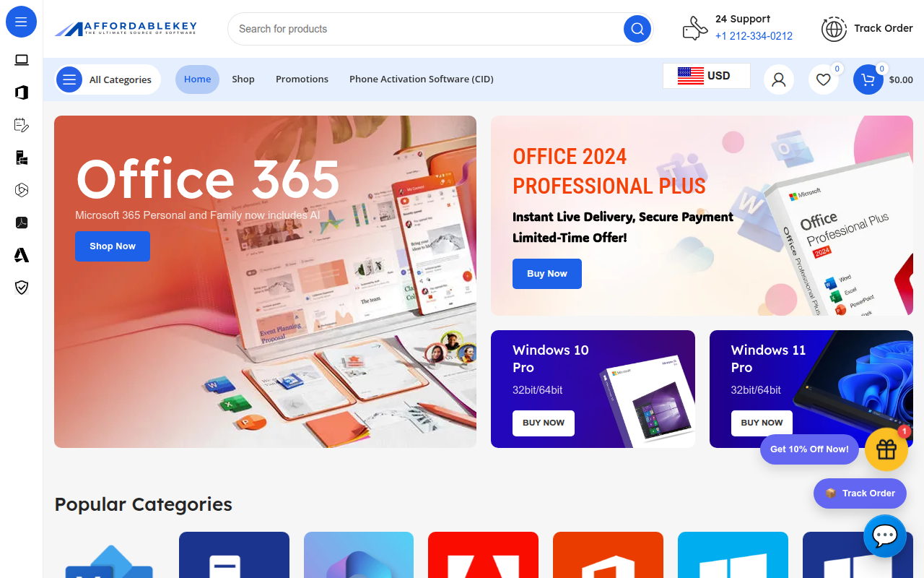Open the Shop menu item

point(243,79)
